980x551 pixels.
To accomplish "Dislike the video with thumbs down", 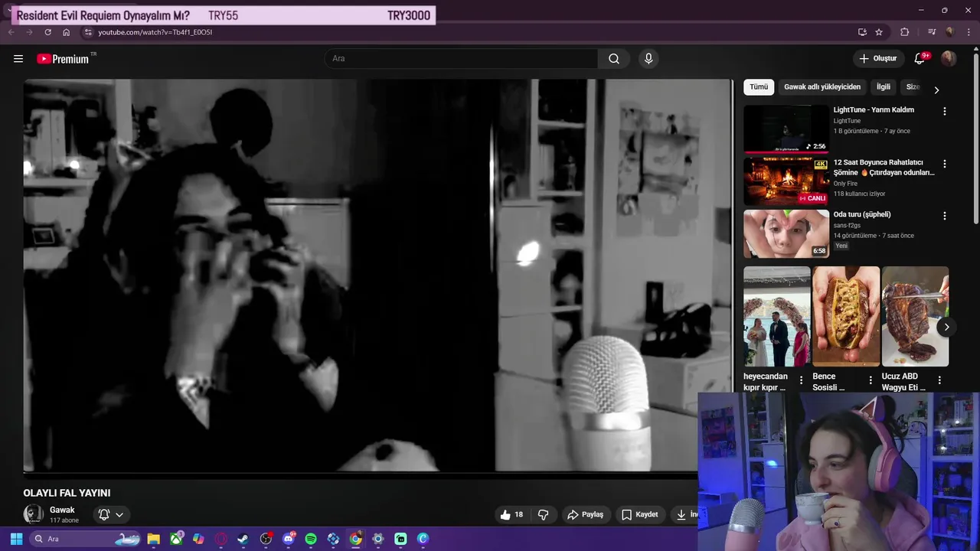I will 544,514.
